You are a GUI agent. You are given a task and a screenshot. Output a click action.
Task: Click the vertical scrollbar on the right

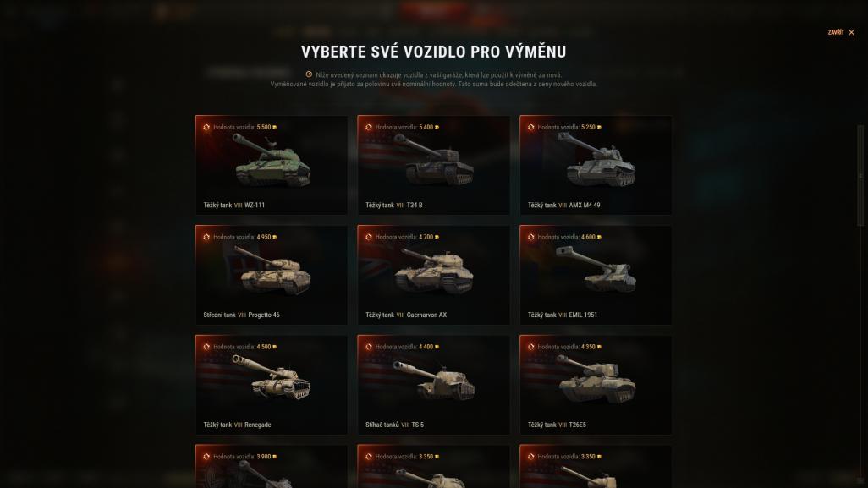[x=860, y=176]
